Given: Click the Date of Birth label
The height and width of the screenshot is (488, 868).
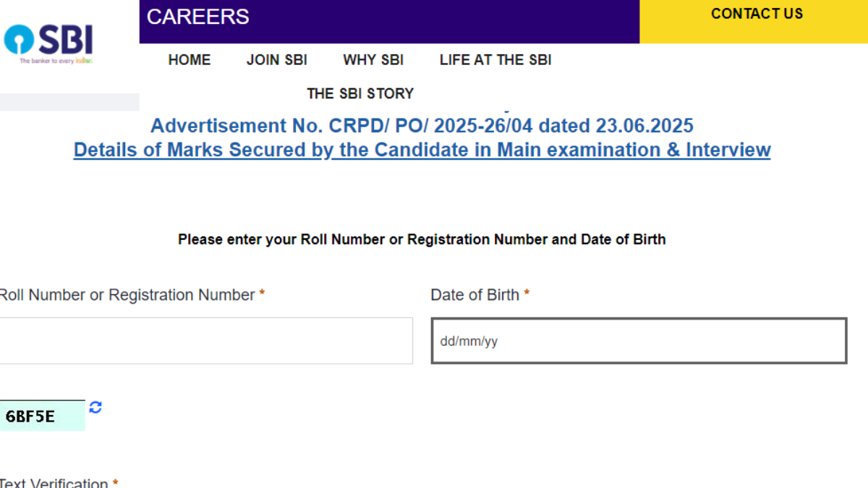Looking at the screenshot, I should click(475, 295).
